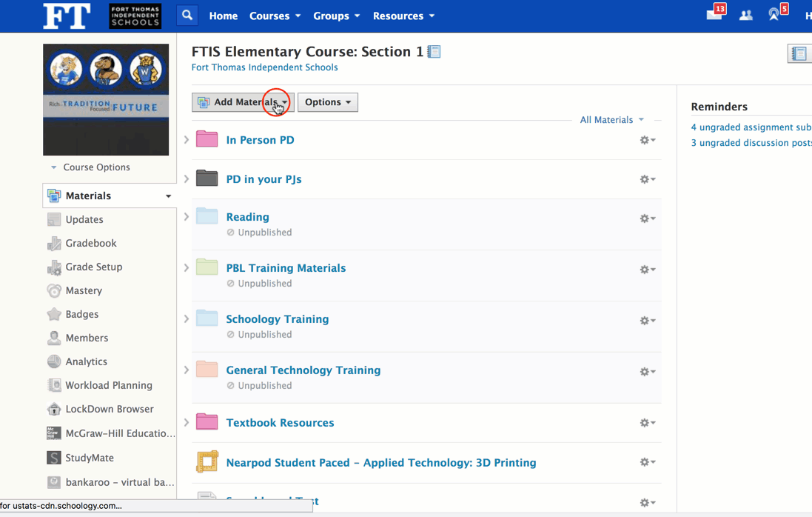The width and height of the screenshot is (812, 517).
Task: Open the All Materials filter dropdown
Action: (x=611, y=120)
